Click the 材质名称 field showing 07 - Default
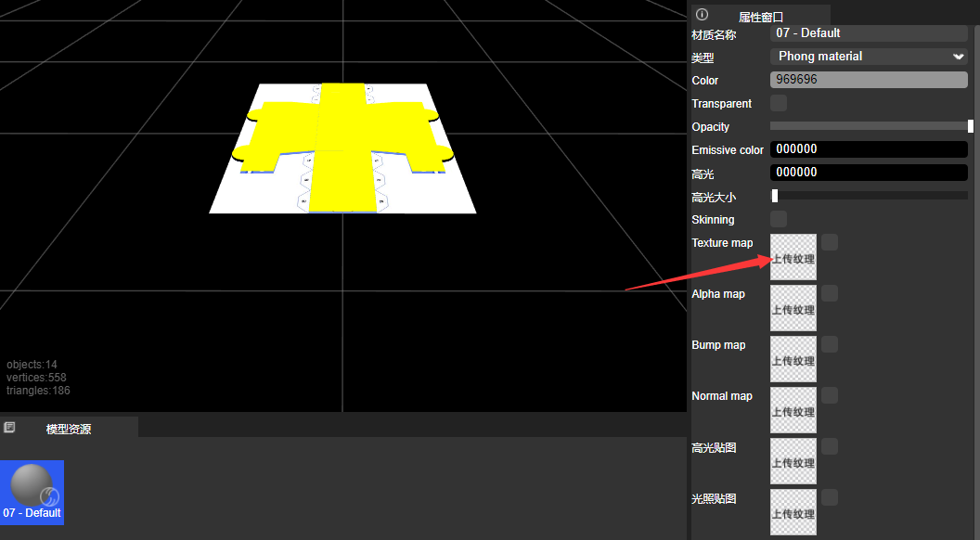Image resolution: width=980 pixels, height=540 pixels. coord(869,33)
